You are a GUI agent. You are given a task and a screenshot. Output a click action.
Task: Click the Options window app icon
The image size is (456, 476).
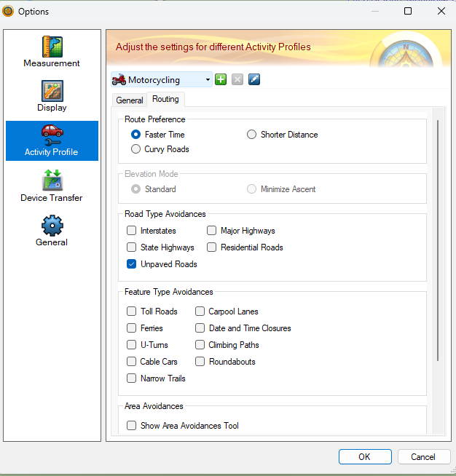(x=8, y=11)
